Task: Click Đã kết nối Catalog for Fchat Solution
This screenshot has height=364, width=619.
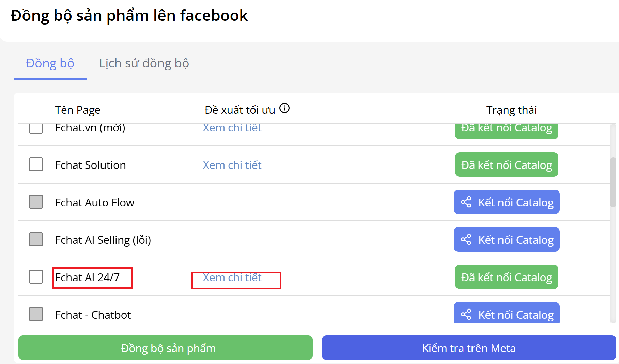Action: point(507,165)
